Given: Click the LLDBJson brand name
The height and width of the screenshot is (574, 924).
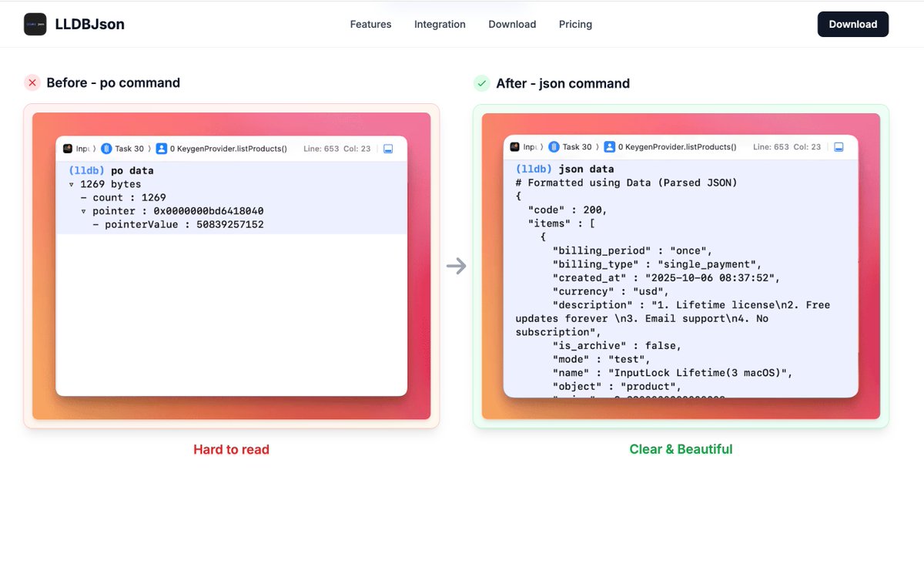Looking at the screenshot, I should (x=89, y=24).
